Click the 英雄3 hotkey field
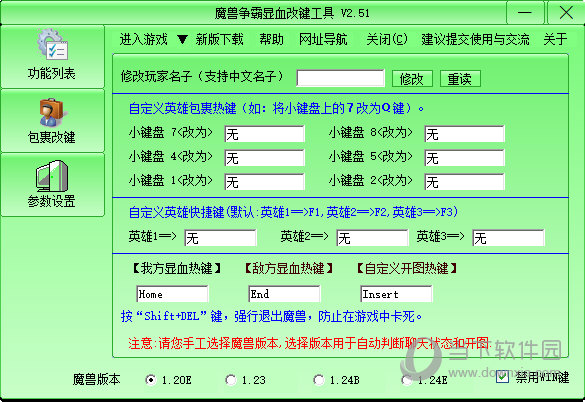 click(508, 238)
